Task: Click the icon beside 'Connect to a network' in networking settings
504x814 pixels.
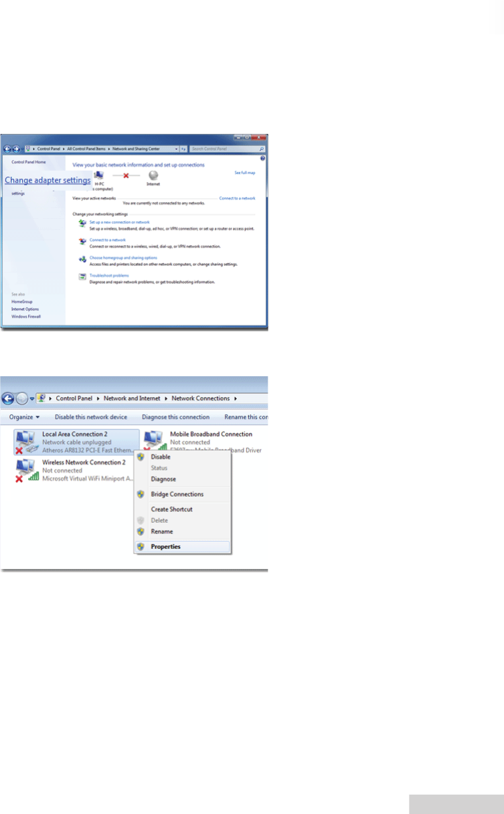Action: (82, 241)
